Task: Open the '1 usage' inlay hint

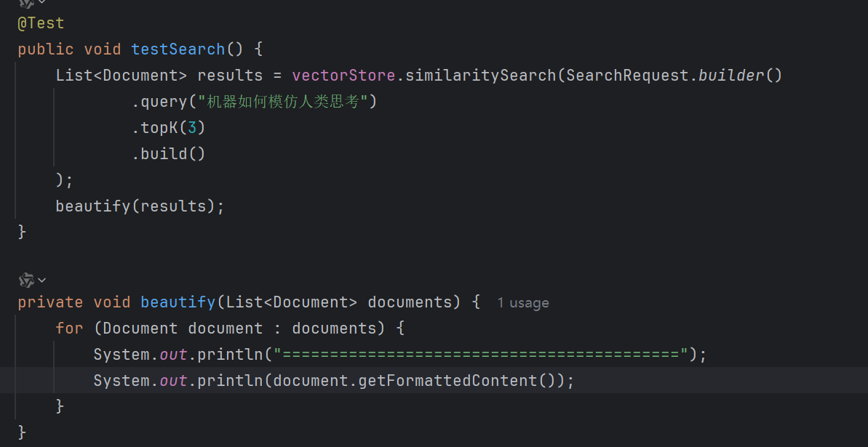Action: [522, 302]
